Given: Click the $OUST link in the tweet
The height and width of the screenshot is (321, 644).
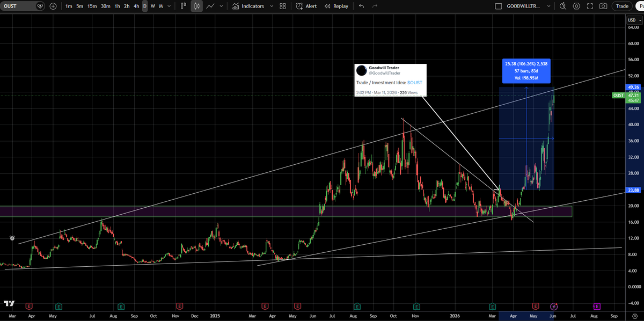Looking at the screenshot, I should click(x=415, y=83).
